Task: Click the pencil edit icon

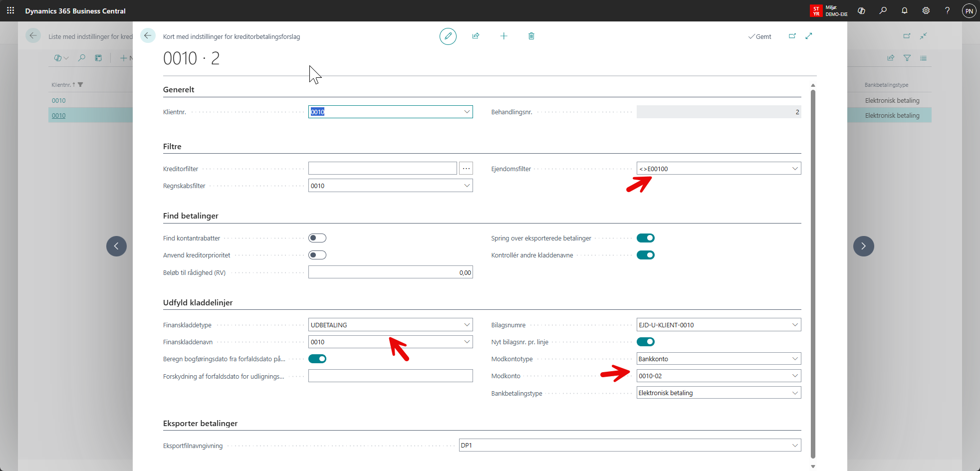Action: pyautogui.click(x=448, y=36)
